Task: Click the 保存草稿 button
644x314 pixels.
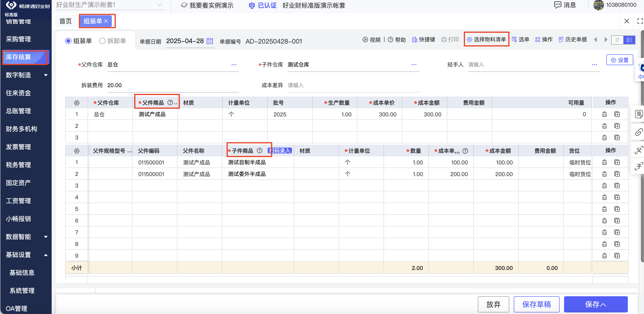Action: point(536,304)
